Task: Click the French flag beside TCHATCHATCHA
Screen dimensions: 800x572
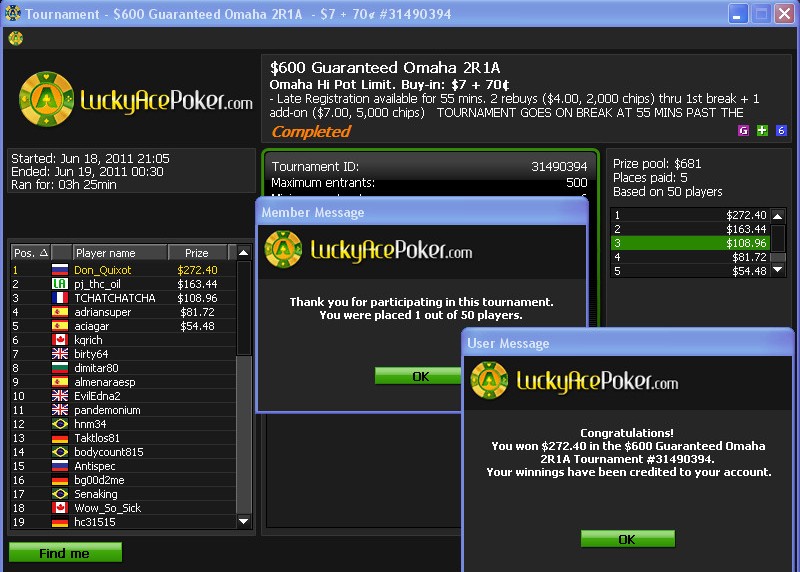Action: pos(60,298)
